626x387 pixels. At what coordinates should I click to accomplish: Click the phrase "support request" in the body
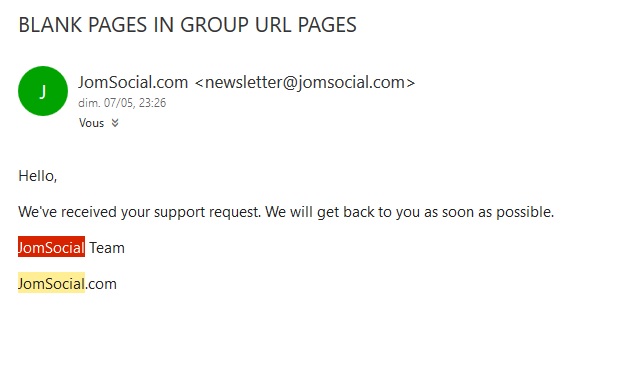point(207,212)
